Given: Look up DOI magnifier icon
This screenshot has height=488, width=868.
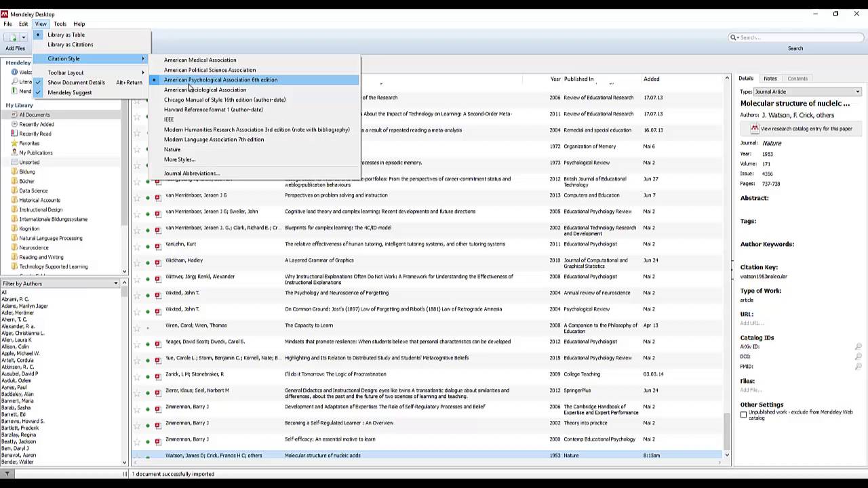Looking at the screenshot, I should pos(858,357).
